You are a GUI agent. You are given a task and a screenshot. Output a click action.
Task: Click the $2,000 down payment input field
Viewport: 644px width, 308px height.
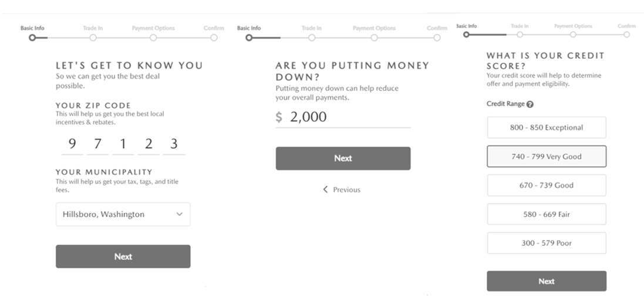pyautogui.click(x=343, y=117)
